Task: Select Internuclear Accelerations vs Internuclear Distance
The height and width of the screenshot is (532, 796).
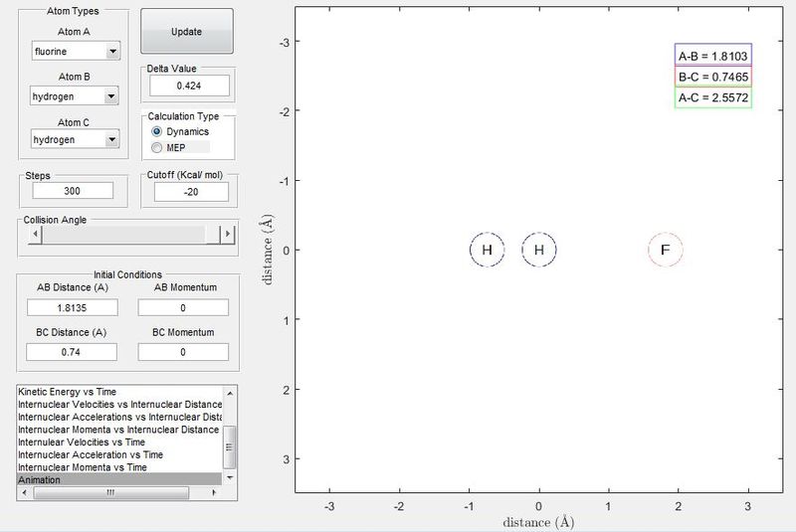Action: [x=119, y=417]
